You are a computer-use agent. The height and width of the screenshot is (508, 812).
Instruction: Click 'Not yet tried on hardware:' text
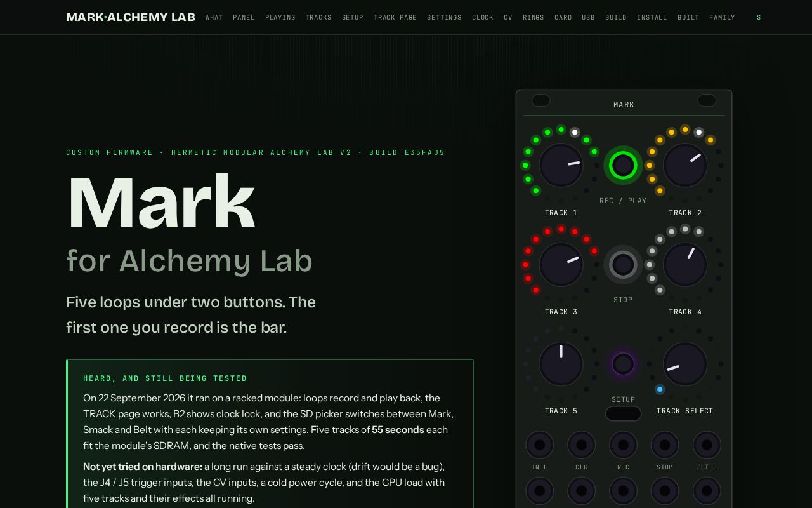point(143,467)
